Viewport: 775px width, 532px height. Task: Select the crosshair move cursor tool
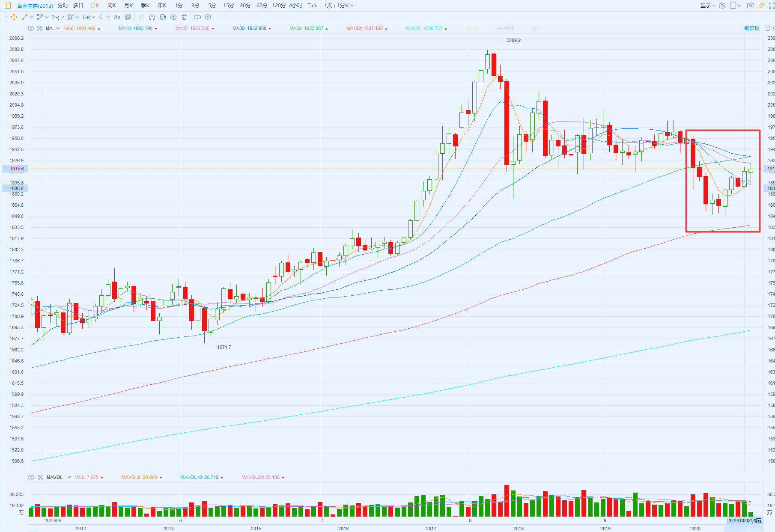pos(14,17)
